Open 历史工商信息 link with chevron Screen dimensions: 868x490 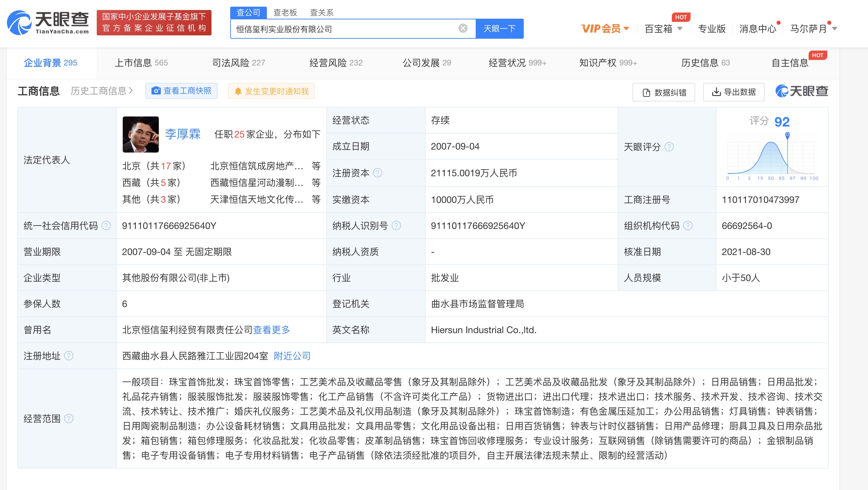[102, 91]
